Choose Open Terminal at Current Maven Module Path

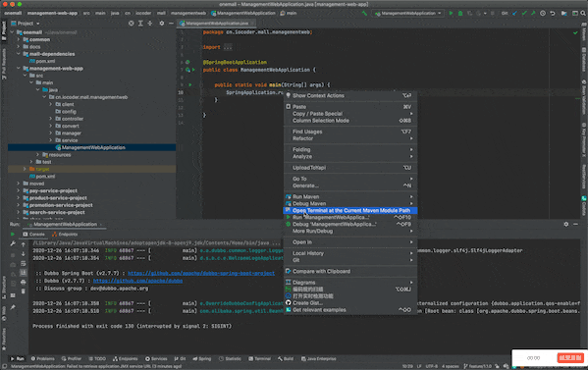(350, 211)
